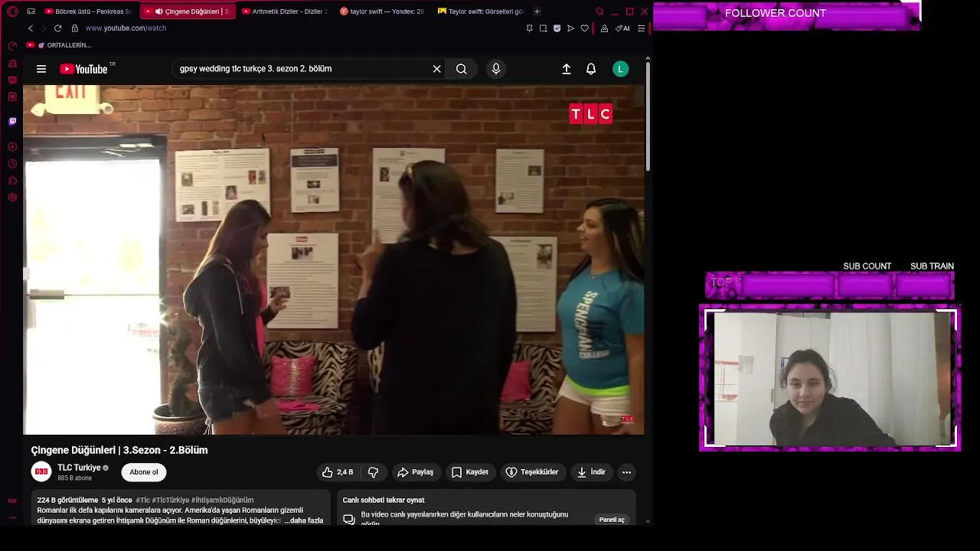
Task: Clear the YouTube search query
Action: pos(436,69)
